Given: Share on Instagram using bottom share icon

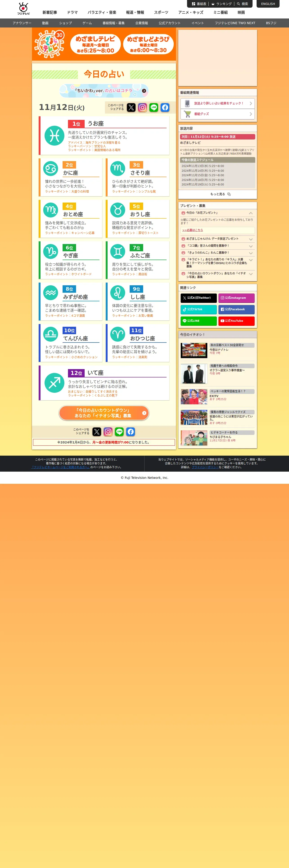Looking at the screenshot, I should tap(108, 432).
